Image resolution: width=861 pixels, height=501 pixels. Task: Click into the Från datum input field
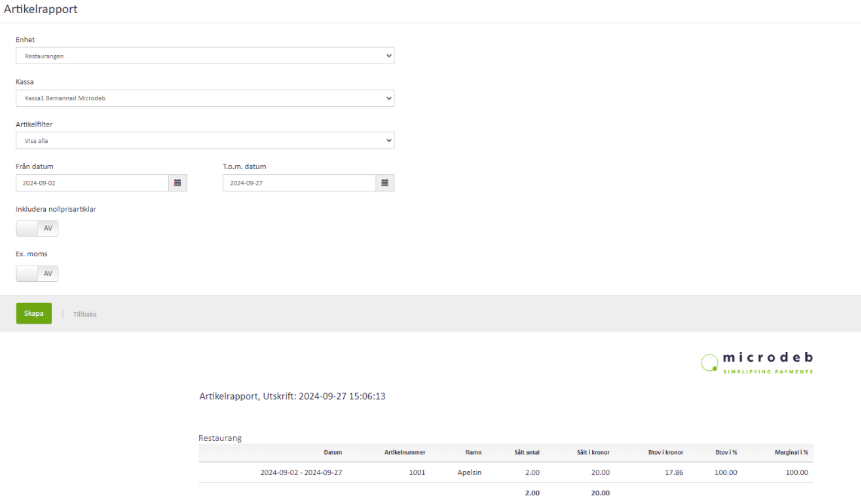tap(92, 183)
